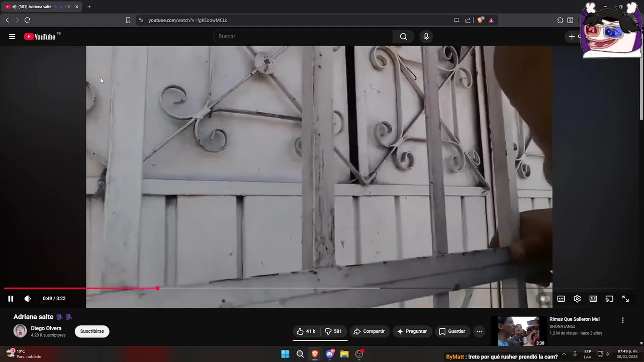This screenshot has height=362, width=644.
Task: Open the Brave Rewards triangle icon
Action: [491, 20]
